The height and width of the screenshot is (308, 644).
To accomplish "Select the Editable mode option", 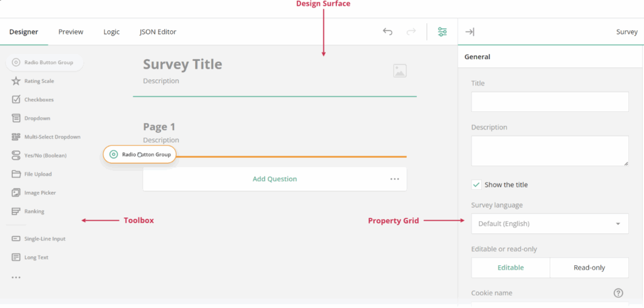I will (x=510, y=268).
